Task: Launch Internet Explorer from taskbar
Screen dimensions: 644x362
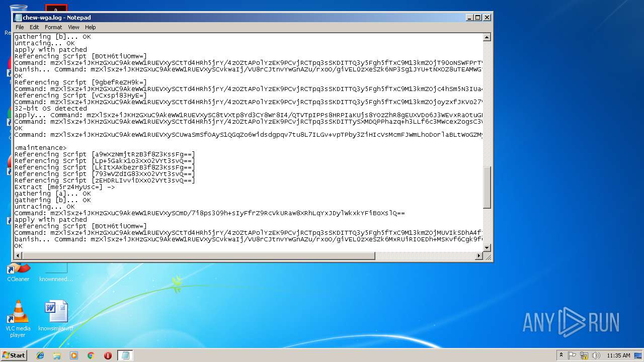Action: [x=40, y=355]
